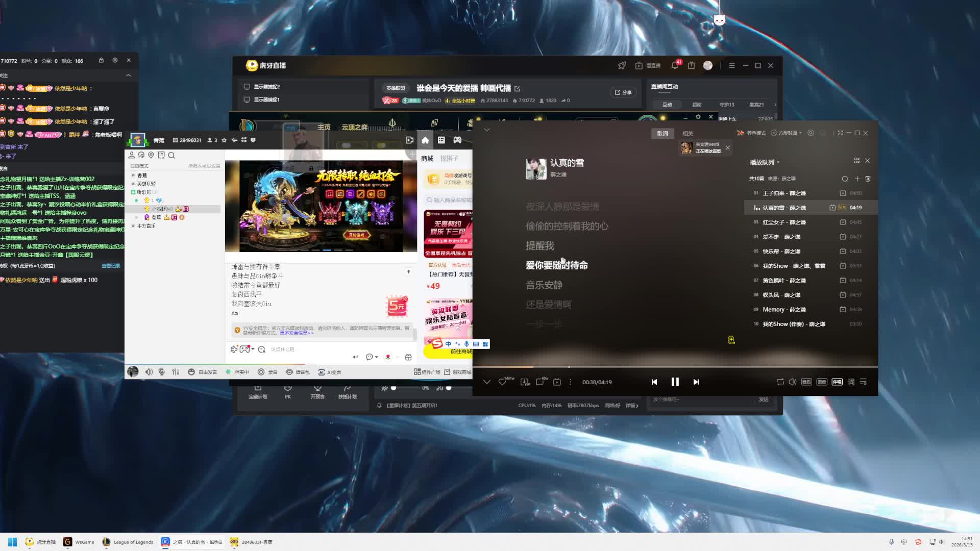This screenshot has width=980, height=551.
Task: Switch to the 相关 tab
Action: click(x=688, y=134)
